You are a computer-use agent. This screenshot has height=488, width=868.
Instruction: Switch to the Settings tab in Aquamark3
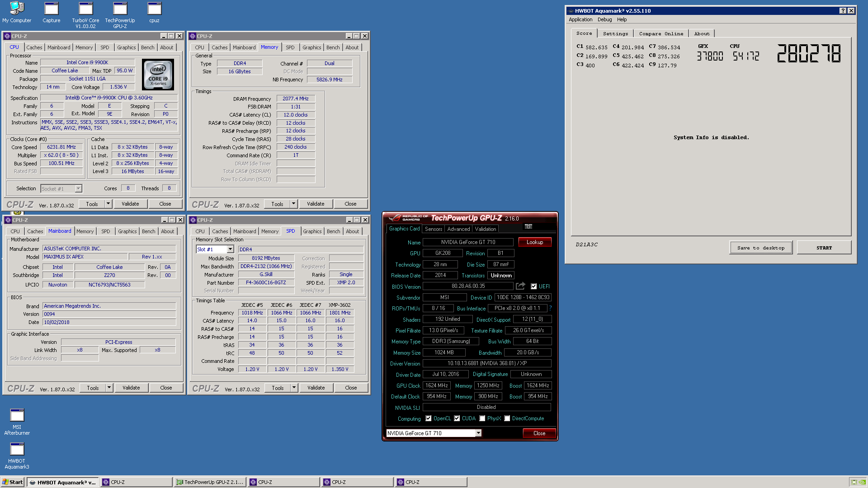(615, 34)
